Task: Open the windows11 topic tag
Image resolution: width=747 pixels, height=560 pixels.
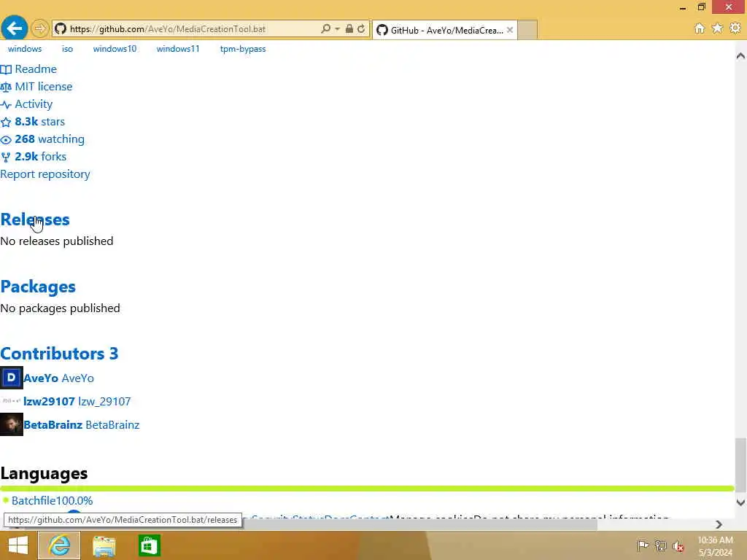Action: (x=178, y=49)
